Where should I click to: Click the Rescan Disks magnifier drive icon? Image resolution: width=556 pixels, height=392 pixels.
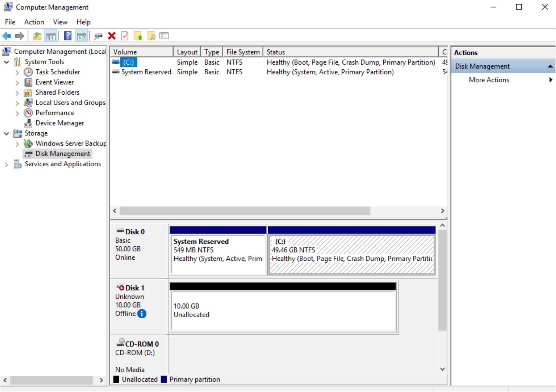98,36
